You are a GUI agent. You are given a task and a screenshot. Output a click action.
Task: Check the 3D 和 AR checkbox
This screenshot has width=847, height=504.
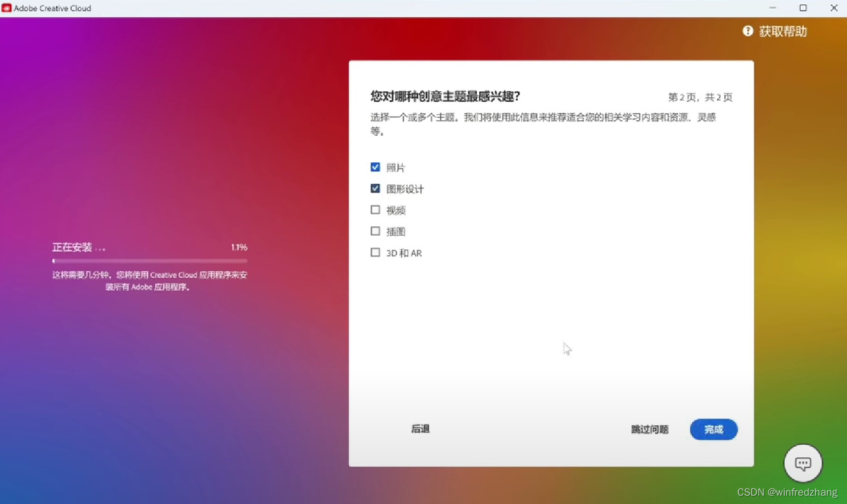click(x=375, y=252)
